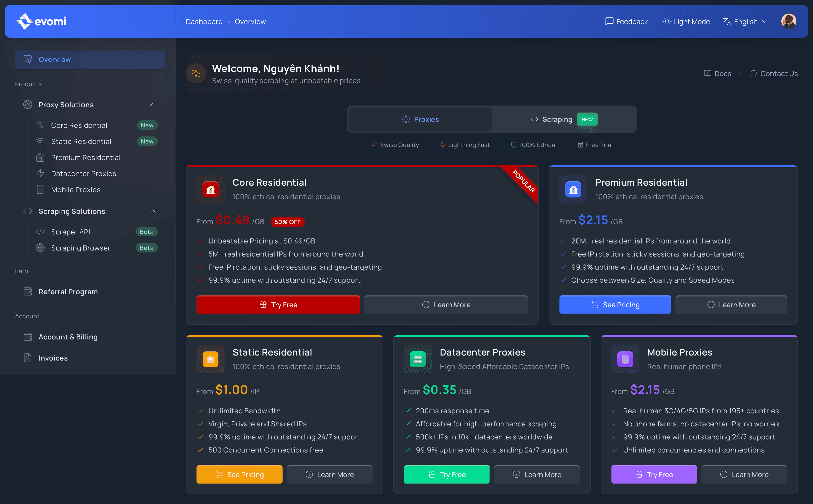Screen dimensions: 813x504
Task: Collapse the Proxy Solutions section
Action: [x=153, y=104]
